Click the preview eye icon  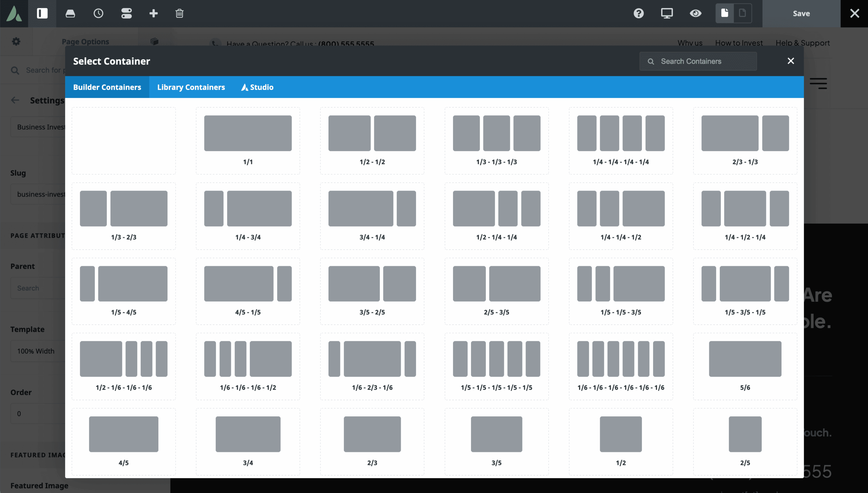coord(695,14)
